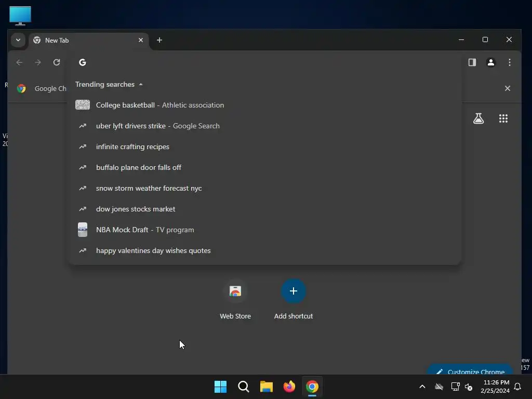Select College basketball suggestion
Image resolution: width=532 pixels, height=399 pixels.
[265, 105]
